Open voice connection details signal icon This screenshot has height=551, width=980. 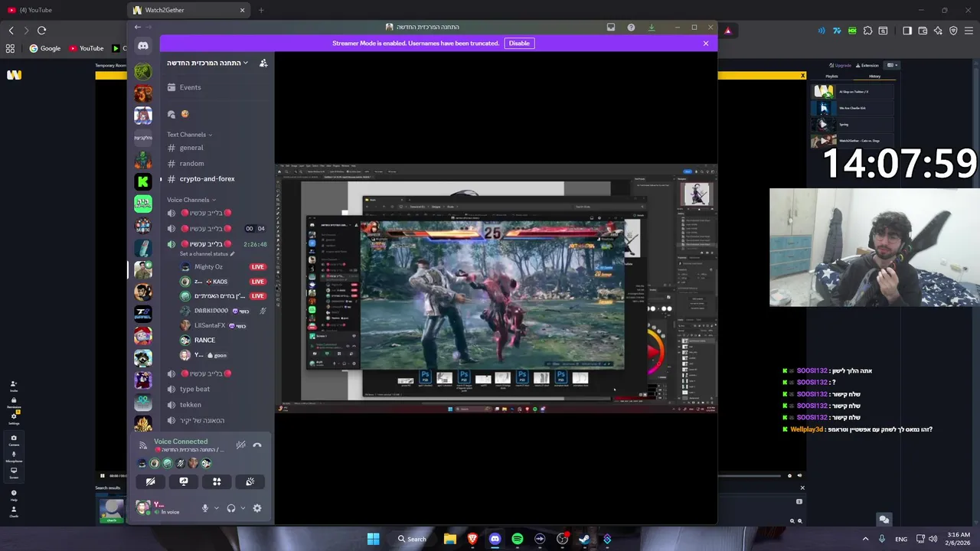142,445
